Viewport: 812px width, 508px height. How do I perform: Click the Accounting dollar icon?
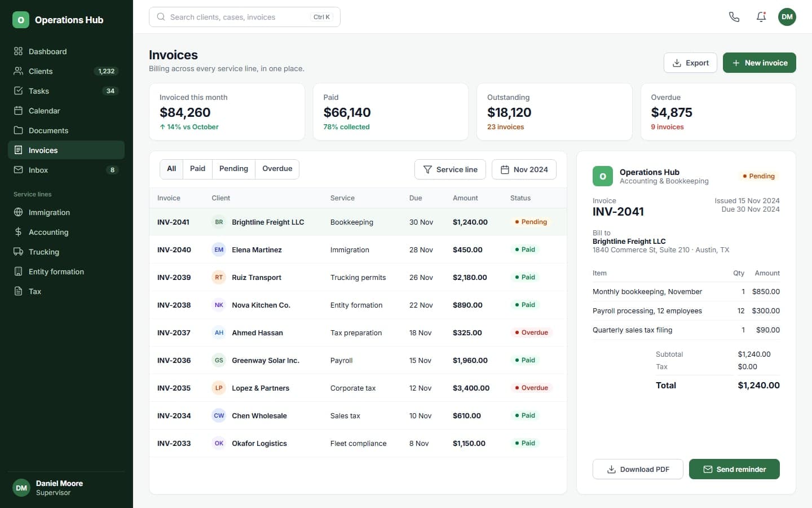coord(18,232)
